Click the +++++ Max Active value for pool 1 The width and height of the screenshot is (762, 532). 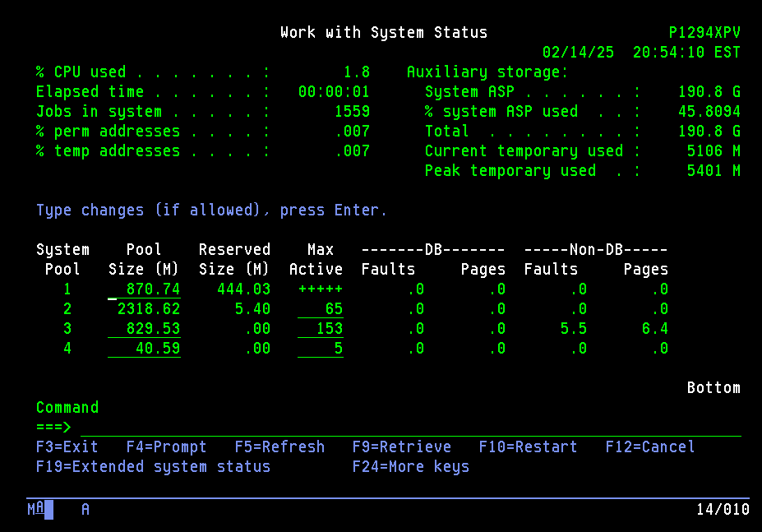pyautogui.click(x=321, y=289)
